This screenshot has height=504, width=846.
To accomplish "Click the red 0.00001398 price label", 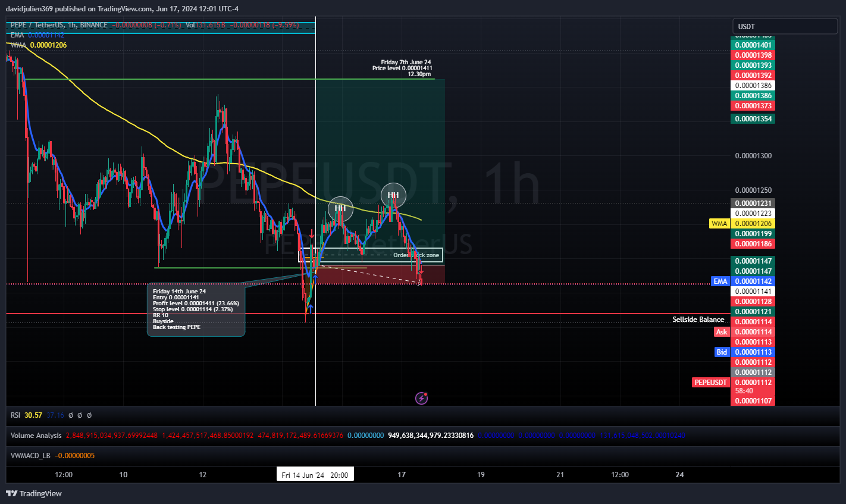I will click(x=753, y=55).
